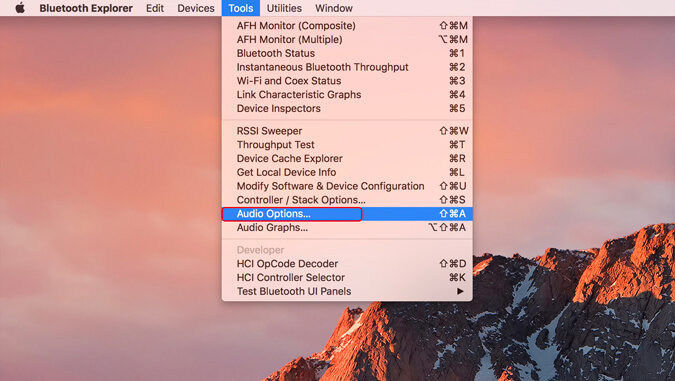Select Audio Options... menu item
The width and height of the screenshot is (675, 381).
(x=347, y=214)
